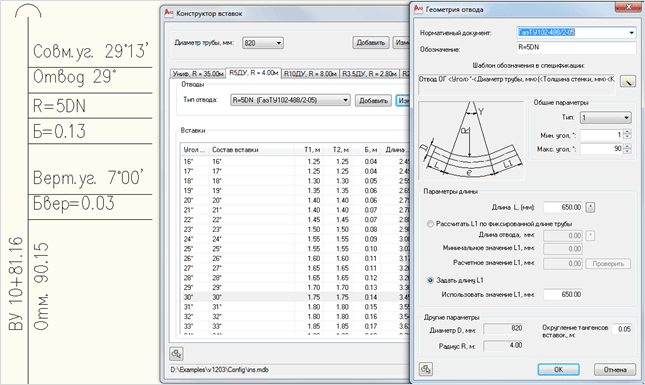Image resolution: width=645 pixels, height=385 pixels.
Task: Click the T1, м column header
Action: point(309,150)
